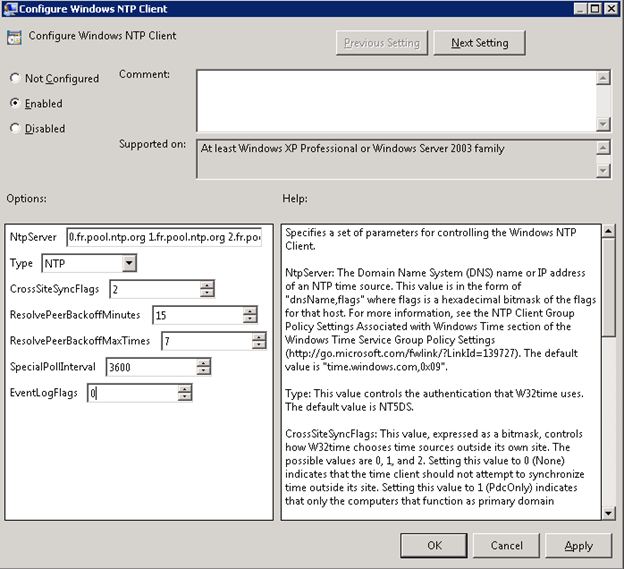Click the Help pane vertical scrollbar thumb
The image size is (624, 569).
click(608, 286)
